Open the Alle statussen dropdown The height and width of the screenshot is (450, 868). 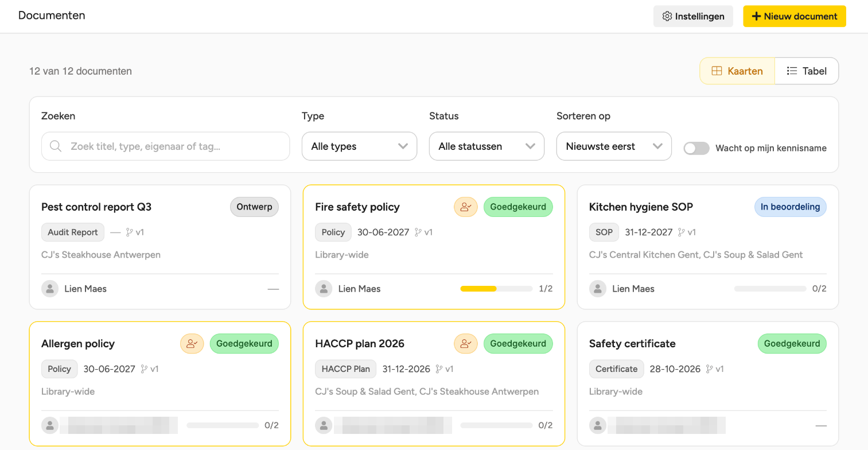click(486, 146)
